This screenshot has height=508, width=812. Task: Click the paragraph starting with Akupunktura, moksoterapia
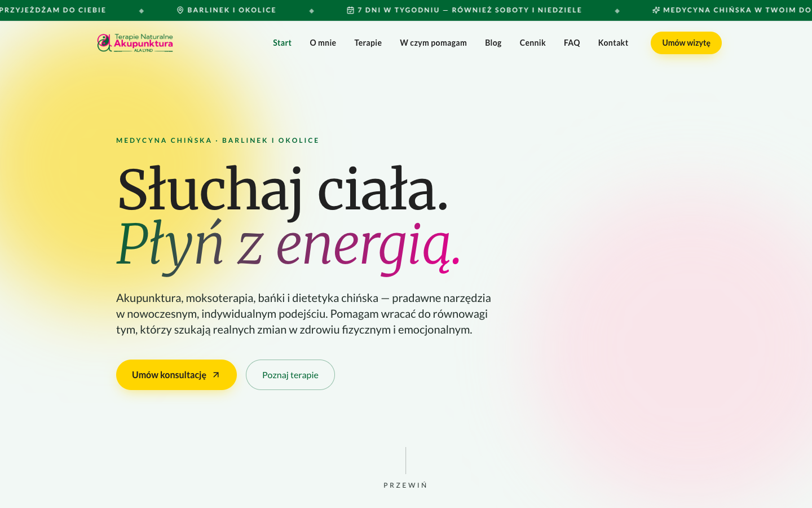point(303,314)
